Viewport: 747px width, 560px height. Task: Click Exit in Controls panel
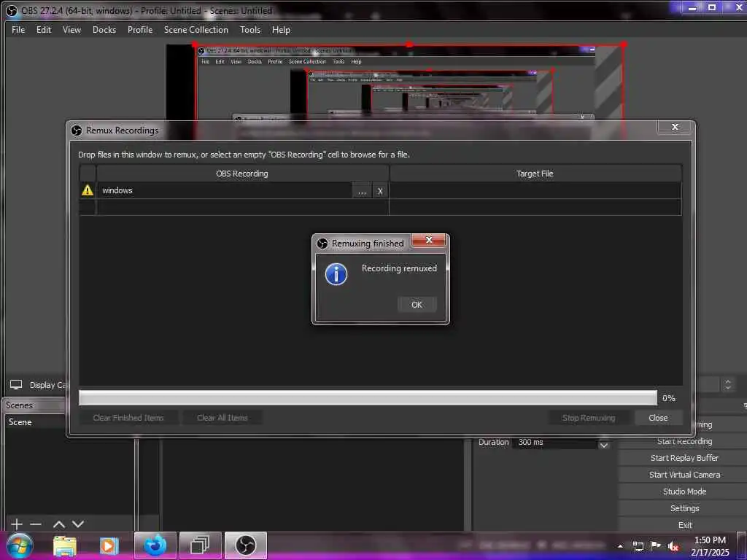[684, 525]
